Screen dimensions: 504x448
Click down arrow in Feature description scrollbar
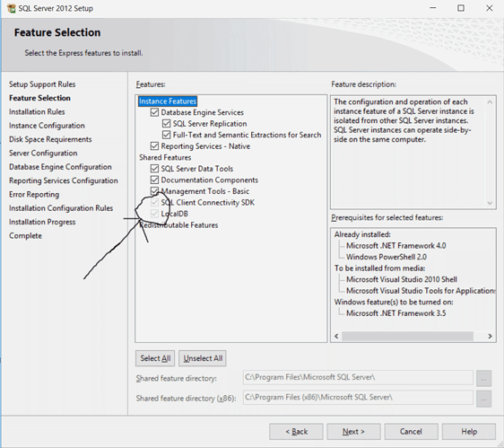tap(490, 203)
